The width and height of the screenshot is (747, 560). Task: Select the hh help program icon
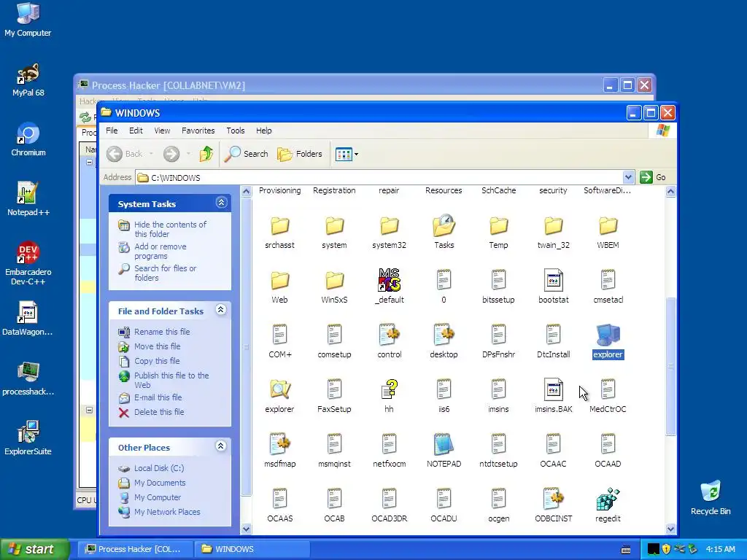[x=389, y=389]
